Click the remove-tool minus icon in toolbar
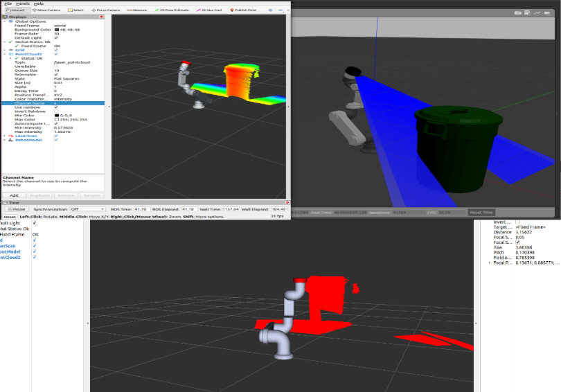Viewport: 561px width, 392px height. [280, 10]
